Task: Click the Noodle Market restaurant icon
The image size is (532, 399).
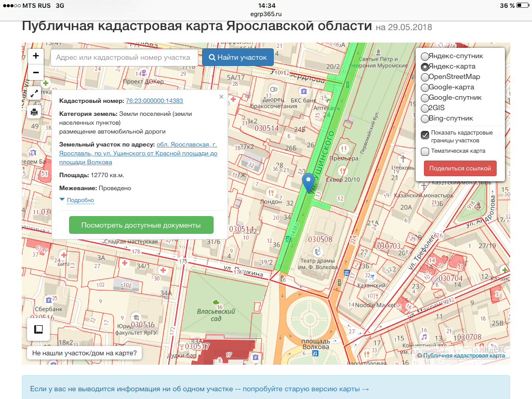Action: click(x=376, y=297)
